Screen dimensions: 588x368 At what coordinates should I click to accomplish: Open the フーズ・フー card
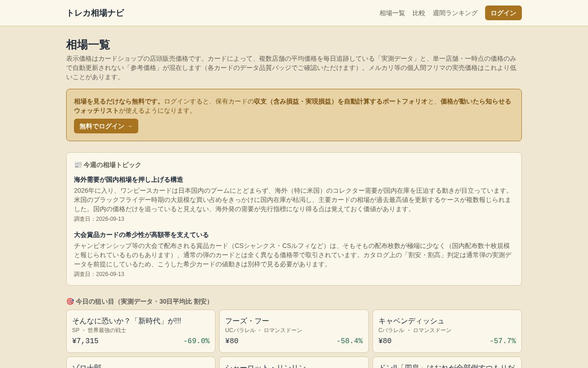294,331
